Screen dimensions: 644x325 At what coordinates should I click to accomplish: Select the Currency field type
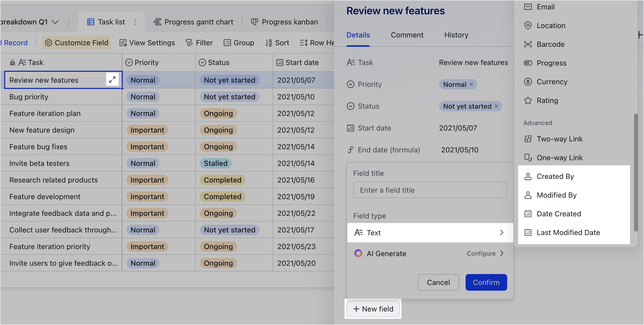[552, 82]
